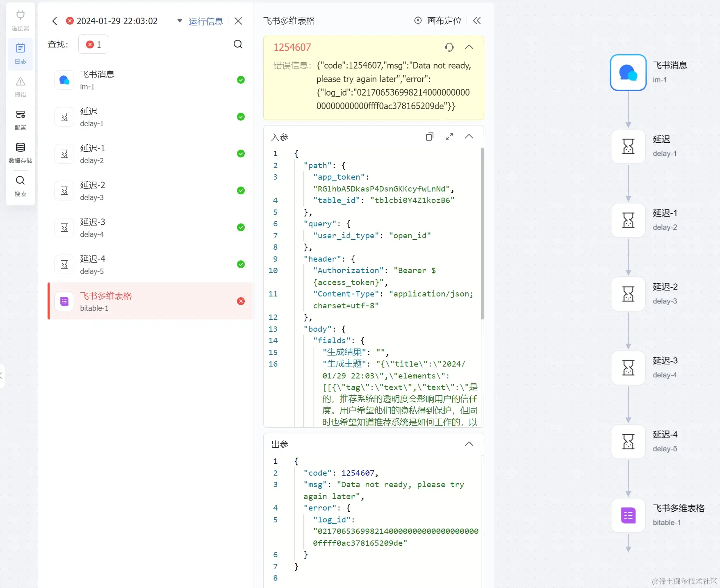Click the 运行信息 link
Image resolution: width=720 pixels, height=588 pixels.
(x=205, y=21)
